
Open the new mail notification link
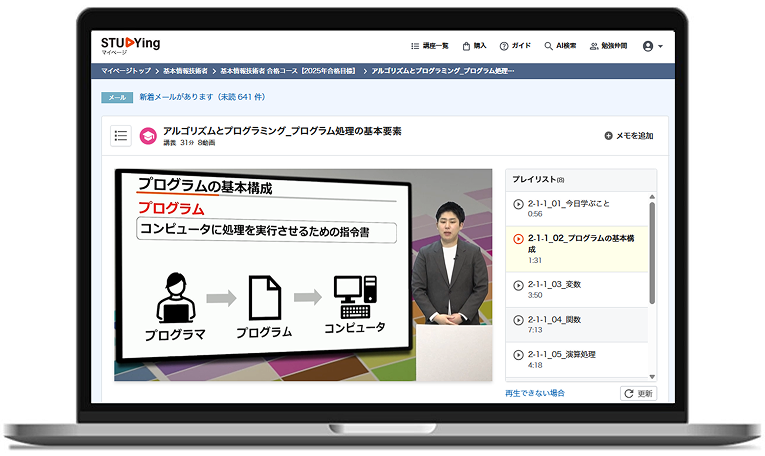(x=202, y=97)
